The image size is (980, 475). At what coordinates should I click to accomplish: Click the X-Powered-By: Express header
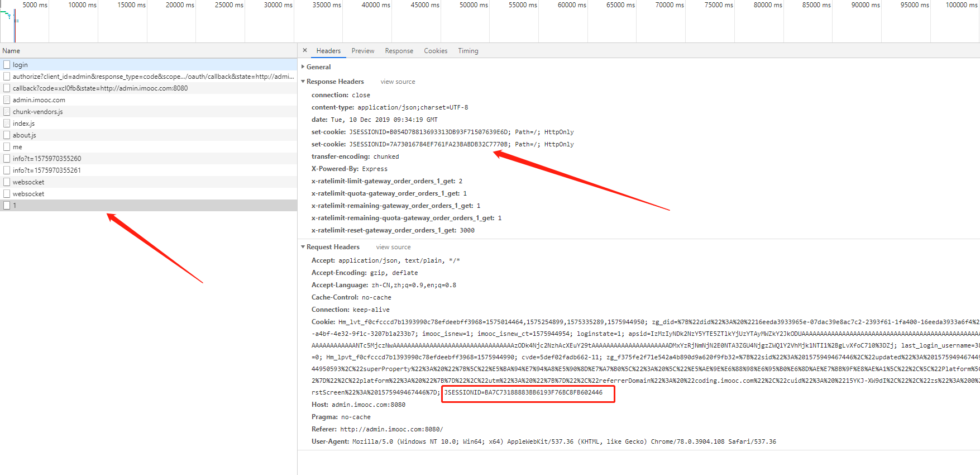(x=349, y=169)
